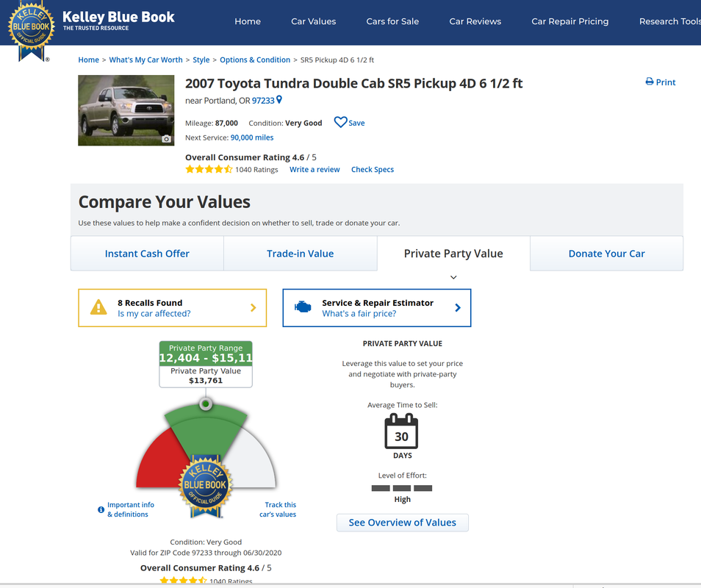Switch to the Instant Cash Offer tab
The width and height of the screenshot is (701, 588).
[147, 254]
